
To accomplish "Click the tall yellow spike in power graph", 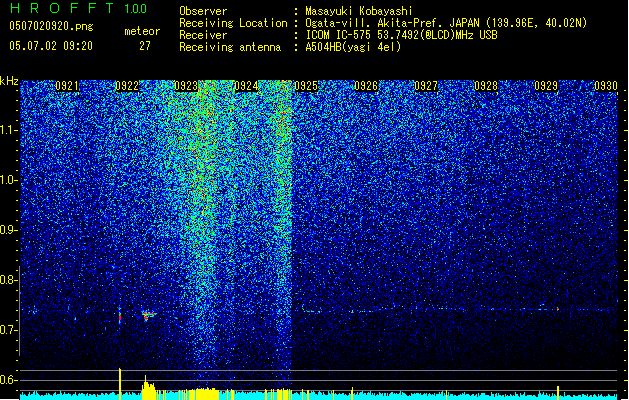I will coord(120,384).
